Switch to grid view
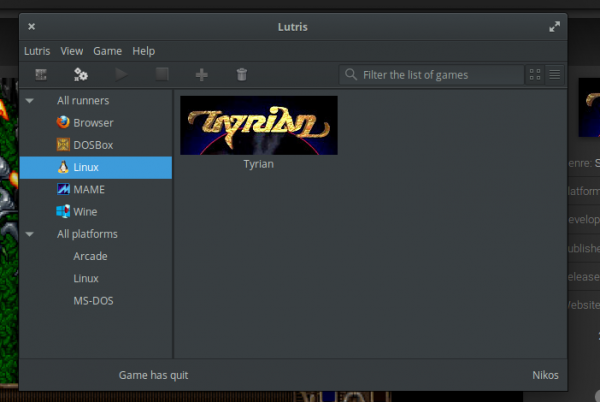600x402 pixels. tap(535, 75)
